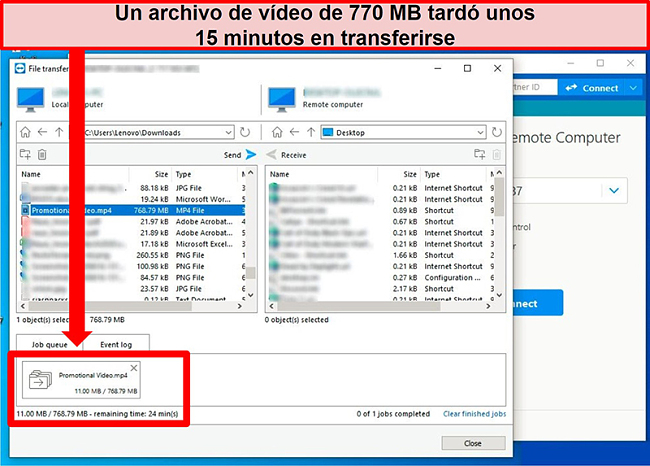Click the TeamViewer logo in title bar
Viewport: 650px width, 466px height.
point(19,68)
